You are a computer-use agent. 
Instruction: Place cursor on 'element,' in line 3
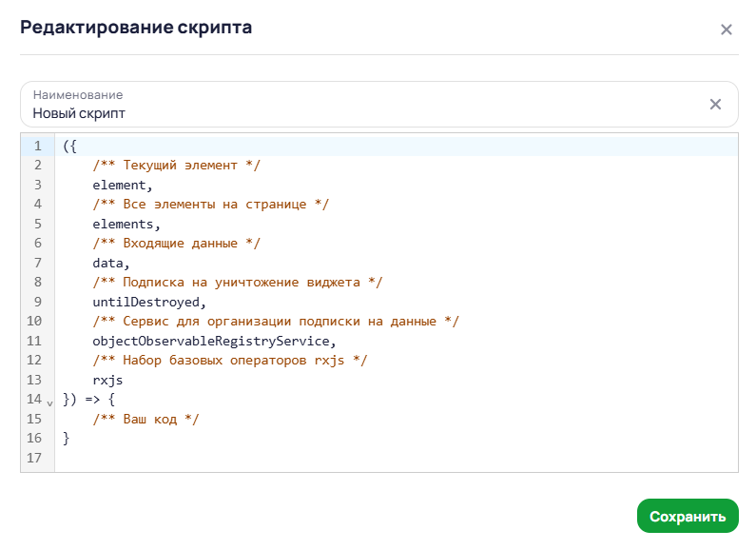pyautogui.click(x=123, y=185)
